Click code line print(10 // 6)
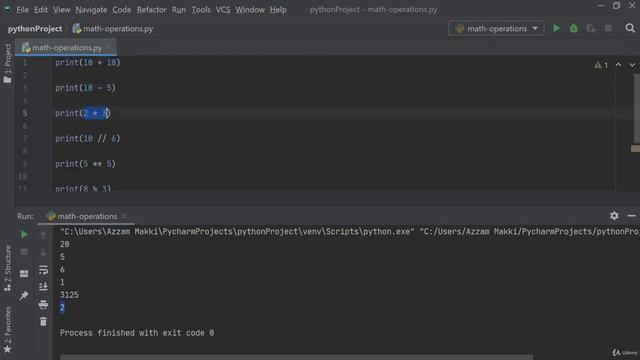The height and width of the screenshot is (360, 640). coord(88,138)
